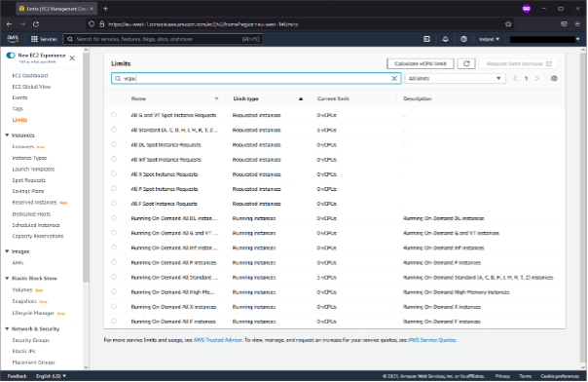588x382 pixels.
Task: Toggle New EC2 Experience switch
Action: click(11, 56)
